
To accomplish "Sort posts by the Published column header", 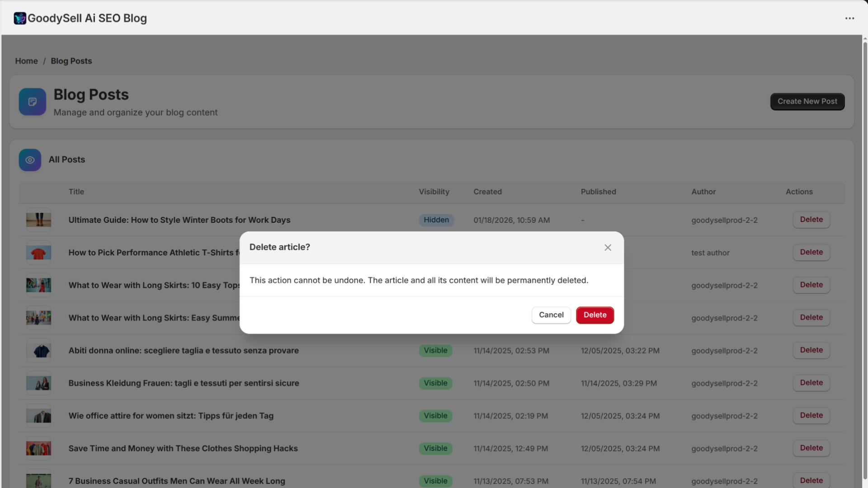I will point(598,192).
